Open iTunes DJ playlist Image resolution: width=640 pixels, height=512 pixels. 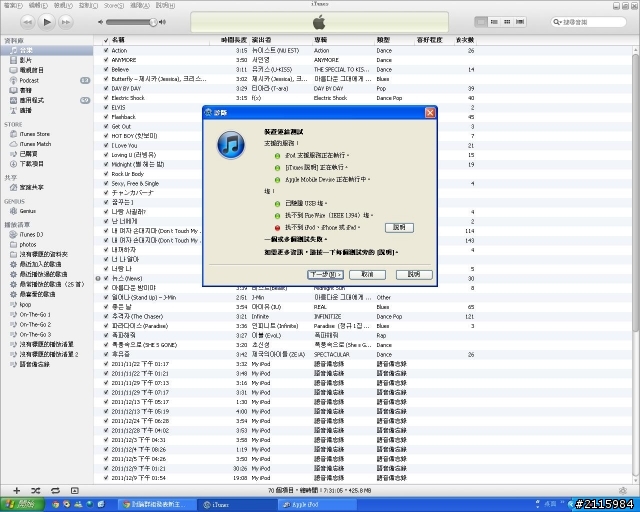(x=31, y=234)
